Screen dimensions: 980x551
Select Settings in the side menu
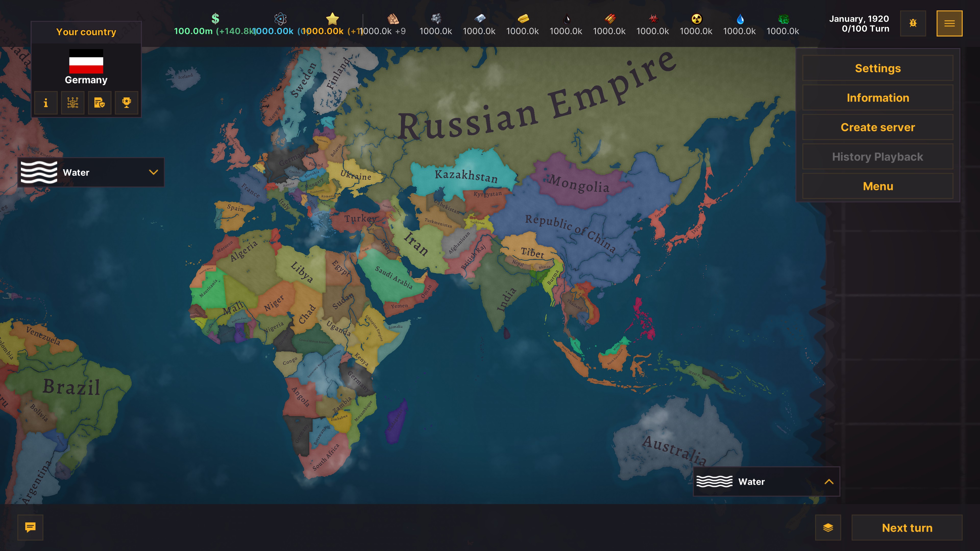click(x=878, y=68)
